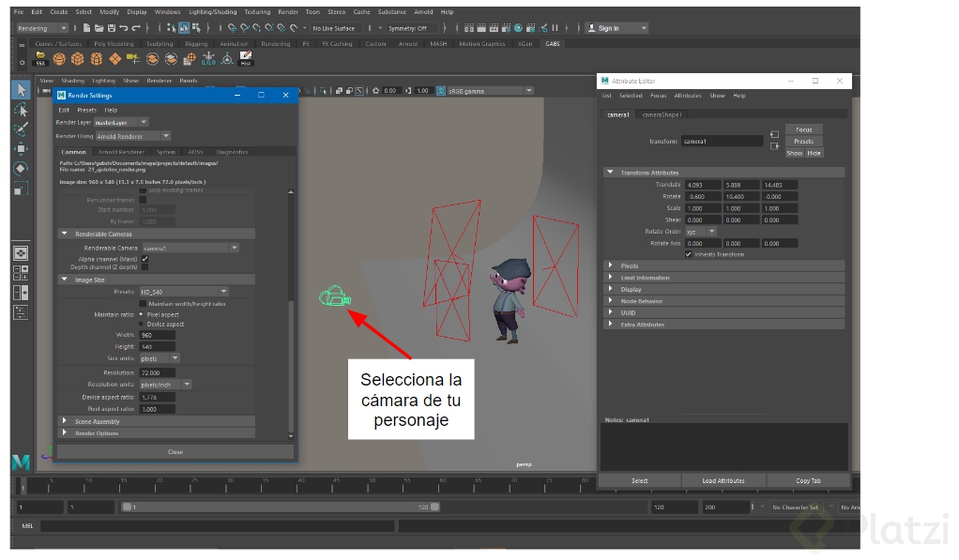Toggle Alpha channel (Mask) checkbox
The width and height of the screenshot is (959, 560).
(145, 259)
